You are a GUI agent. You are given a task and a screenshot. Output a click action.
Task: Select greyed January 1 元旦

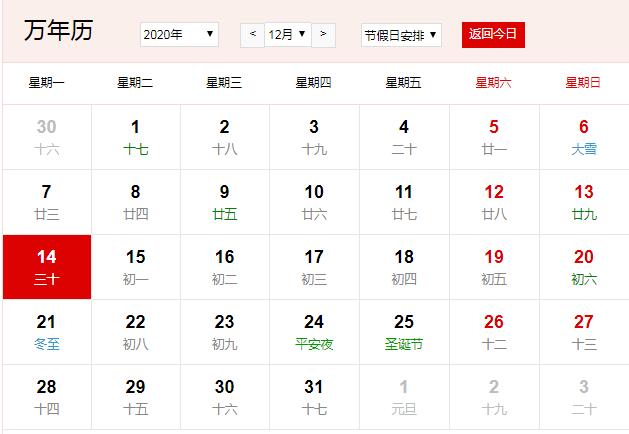coord(404,397)
